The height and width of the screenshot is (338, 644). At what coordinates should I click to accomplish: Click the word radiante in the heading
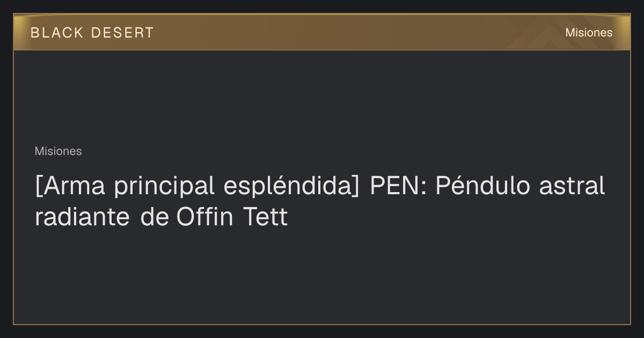(82, 217)
